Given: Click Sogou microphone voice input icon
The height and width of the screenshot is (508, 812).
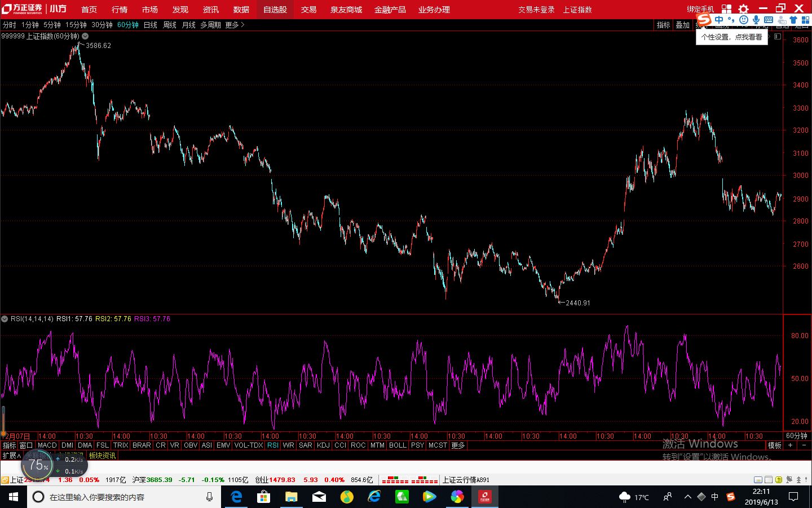Looking at the screenshot, I should 756,20.
